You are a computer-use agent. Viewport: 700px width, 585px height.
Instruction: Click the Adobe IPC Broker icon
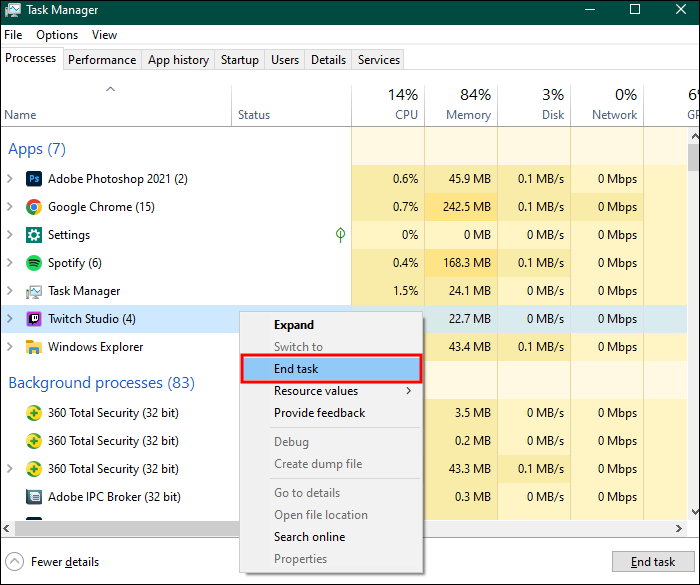[33, 497]
